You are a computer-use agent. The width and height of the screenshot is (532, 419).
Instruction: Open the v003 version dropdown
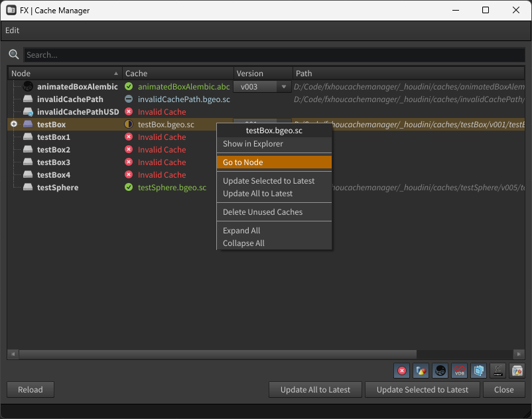(263, 87)
